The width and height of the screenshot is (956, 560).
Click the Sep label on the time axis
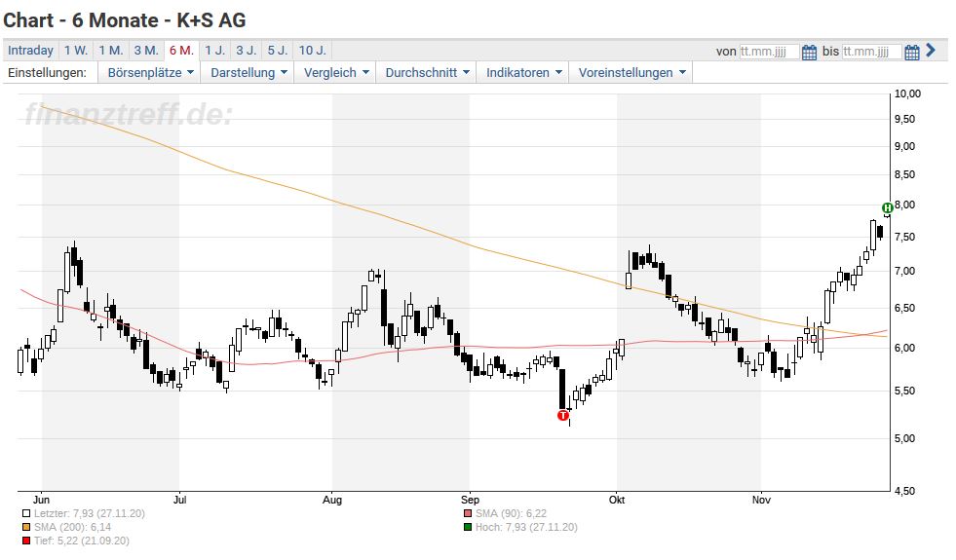(470, 500)
